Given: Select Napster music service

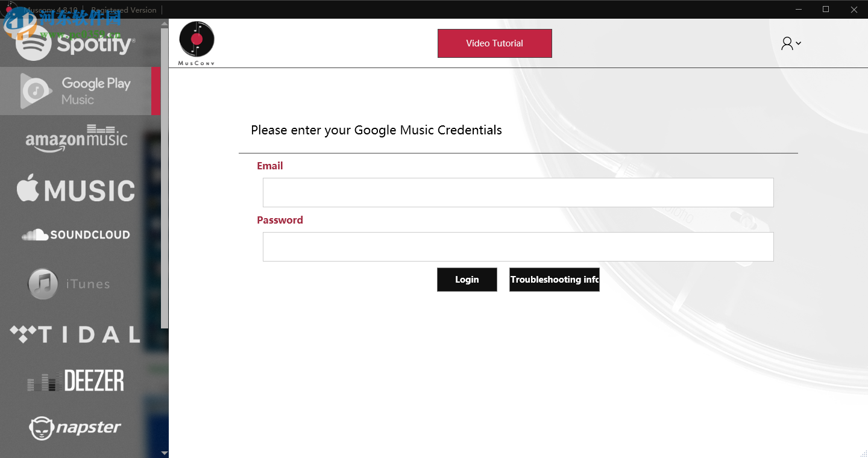Looking at the screenshot, I should tap(75, 428).
